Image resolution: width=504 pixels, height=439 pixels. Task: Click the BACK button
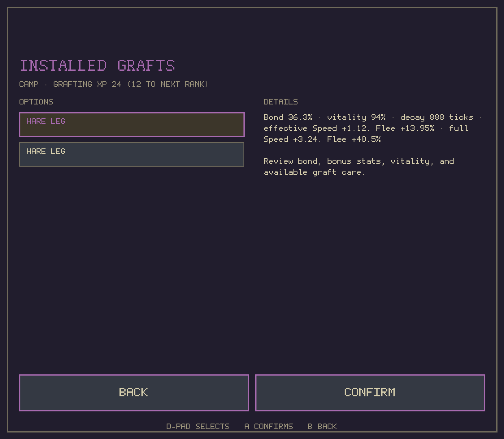(134, 393)
